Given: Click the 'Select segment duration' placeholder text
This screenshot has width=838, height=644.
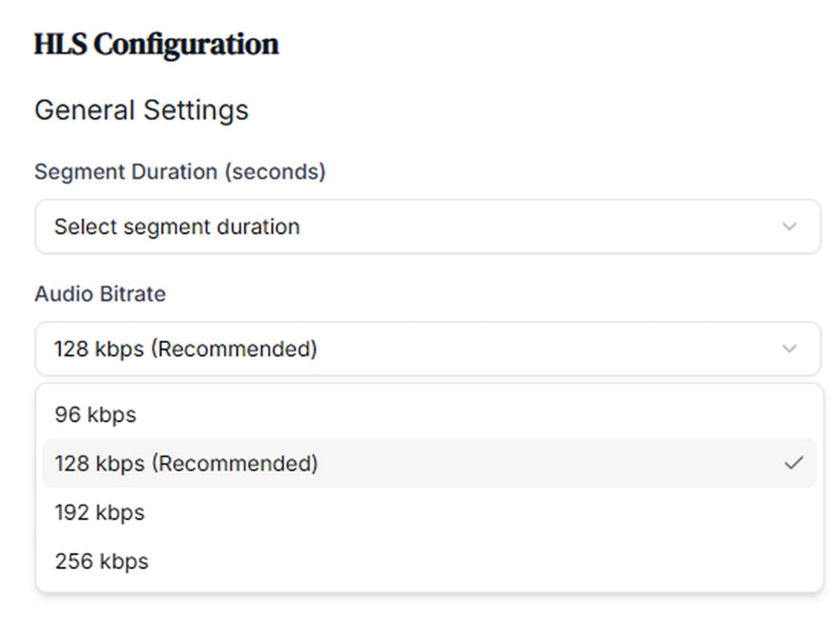Looking at the screenshot, I should (177, 226).
